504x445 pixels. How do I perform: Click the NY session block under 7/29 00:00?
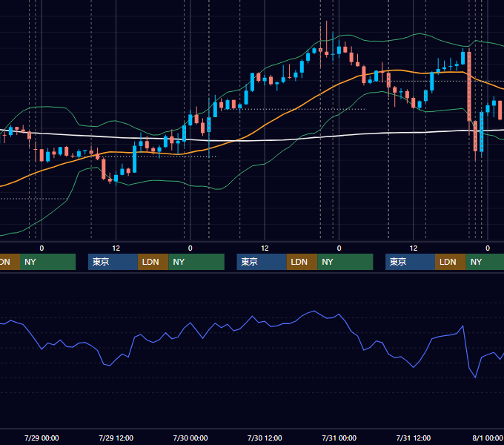click(x=47, y=262)
